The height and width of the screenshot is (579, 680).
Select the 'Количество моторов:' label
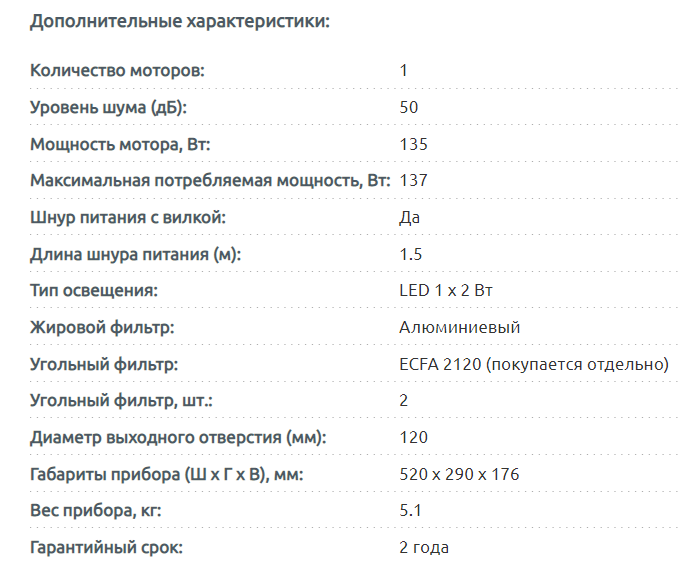pyautogui.click(x=117, y=71)
